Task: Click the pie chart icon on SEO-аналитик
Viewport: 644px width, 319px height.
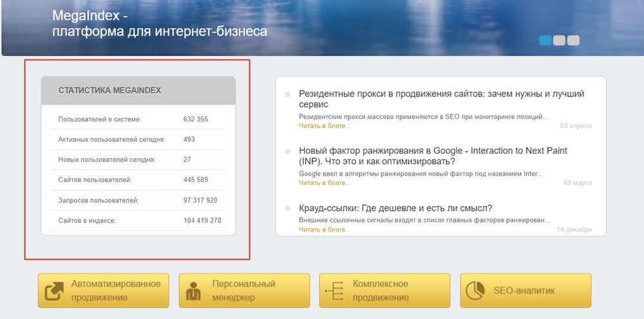Action: (475, 291)
